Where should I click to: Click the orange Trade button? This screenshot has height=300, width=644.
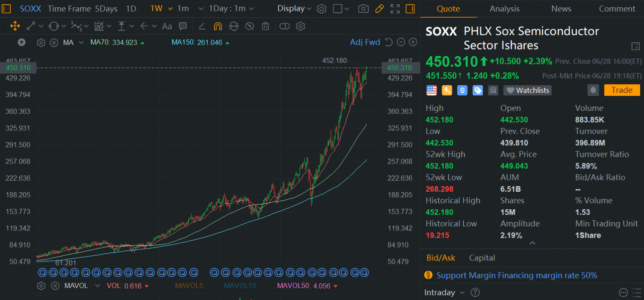pyautogui.click(x=622, y=90)
